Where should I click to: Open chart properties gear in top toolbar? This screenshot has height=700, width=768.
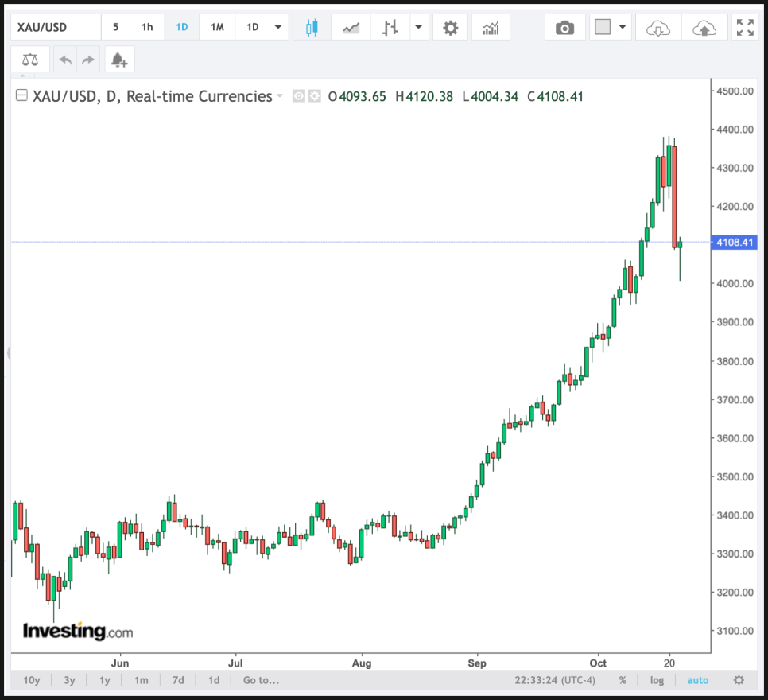pyautogui.click(x=451, y=28)
